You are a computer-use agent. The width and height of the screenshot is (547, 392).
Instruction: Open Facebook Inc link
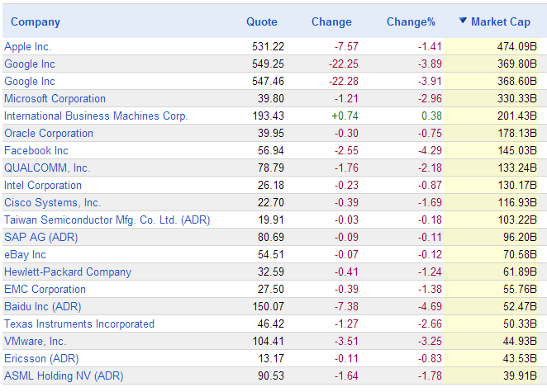(36, 151)
